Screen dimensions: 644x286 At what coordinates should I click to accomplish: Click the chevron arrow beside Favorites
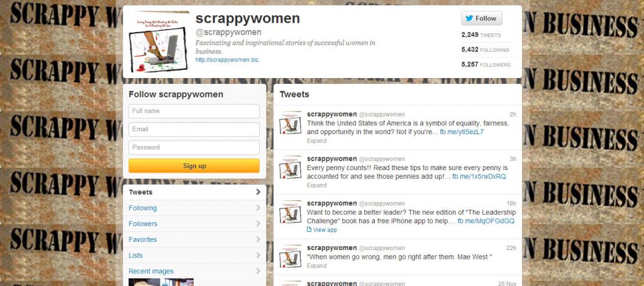258,239
